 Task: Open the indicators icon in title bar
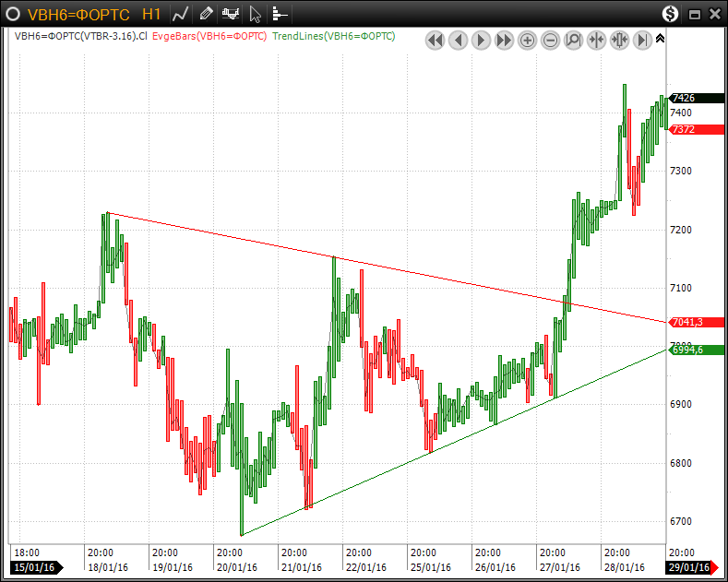[x=231, y=14]
